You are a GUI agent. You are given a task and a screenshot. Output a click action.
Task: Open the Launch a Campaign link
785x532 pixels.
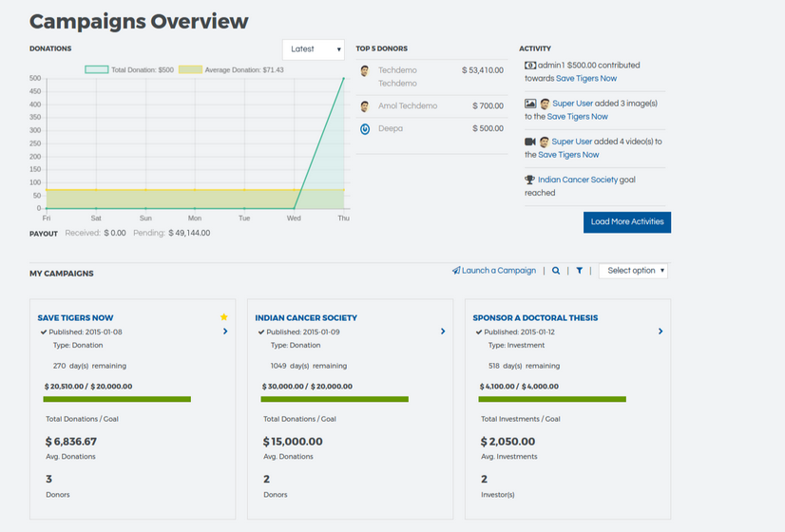tap(494, 271)
